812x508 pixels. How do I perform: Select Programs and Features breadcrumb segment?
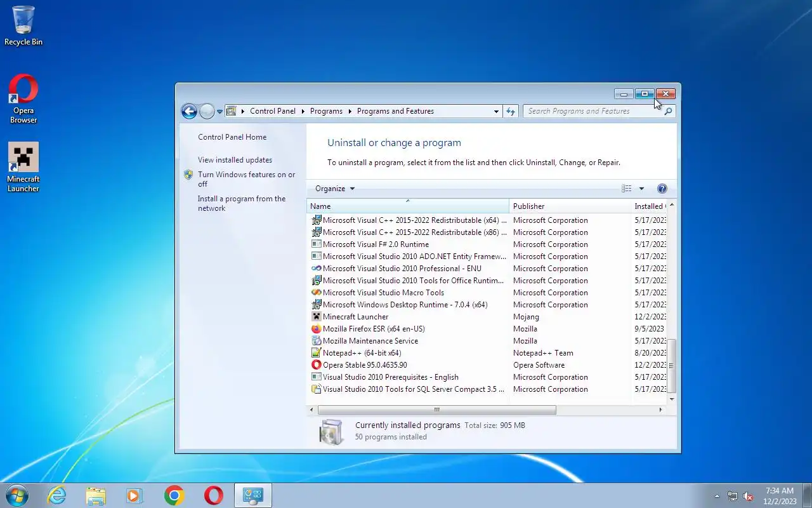point(395,111)
